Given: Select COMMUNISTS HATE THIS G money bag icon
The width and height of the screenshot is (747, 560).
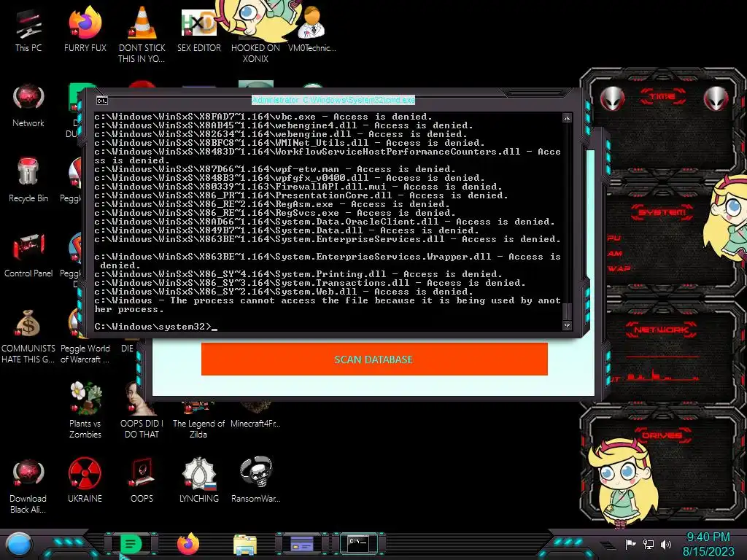Looking at the screenshot, I should pyautogui.click(x=28, y=337).
